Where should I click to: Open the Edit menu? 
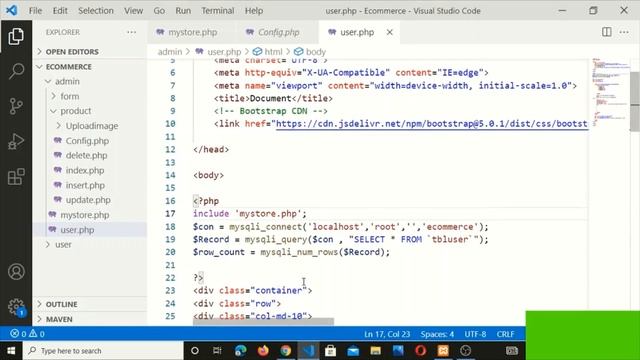click(x=60, y=11)
